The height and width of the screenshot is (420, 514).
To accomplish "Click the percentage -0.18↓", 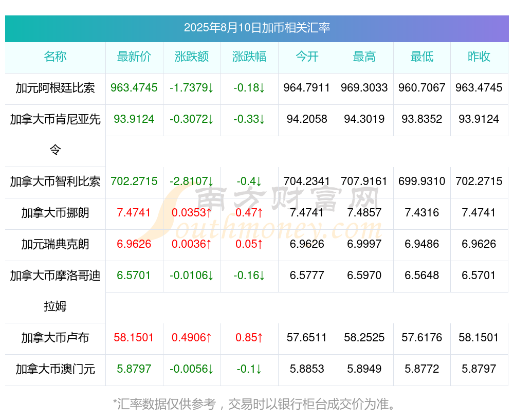I will 249,88.
